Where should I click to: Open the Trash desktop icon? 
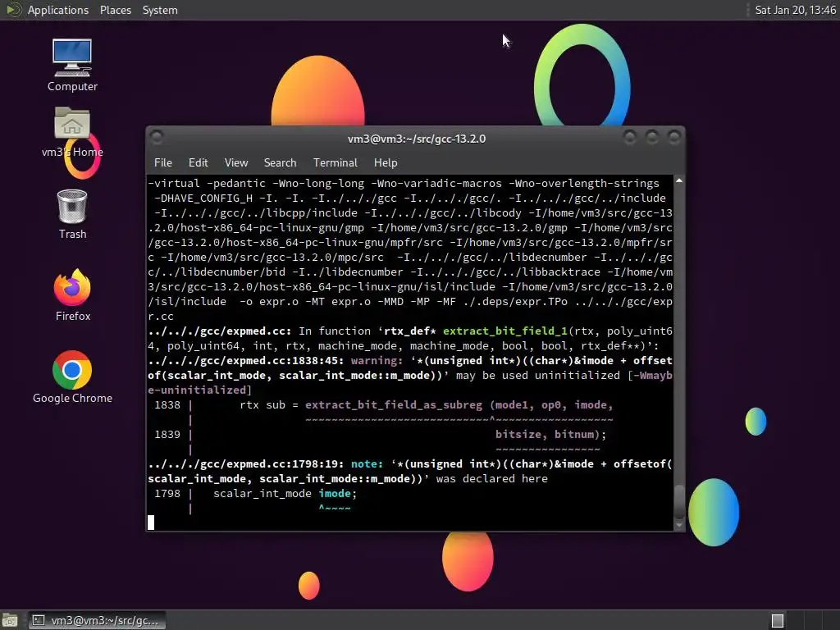(72, 214)
